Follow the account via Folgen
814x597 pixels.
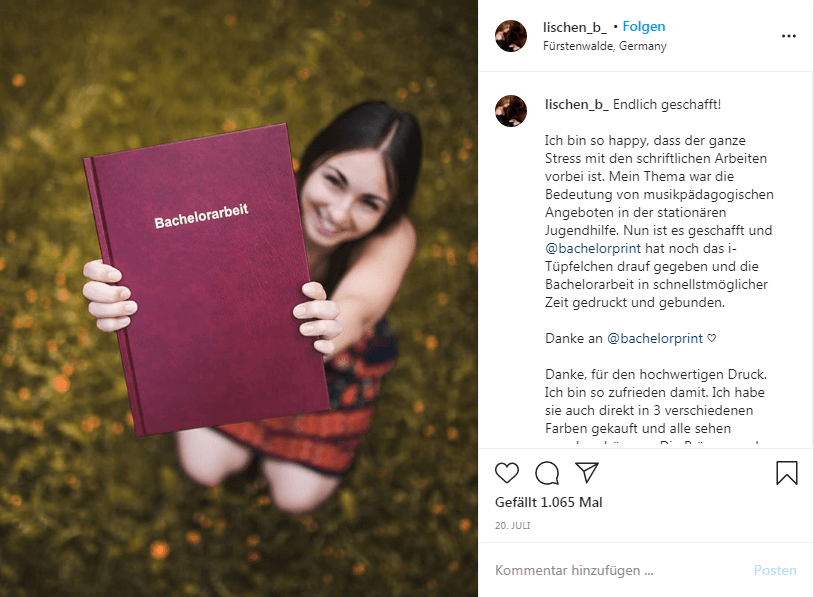(644, 26)
